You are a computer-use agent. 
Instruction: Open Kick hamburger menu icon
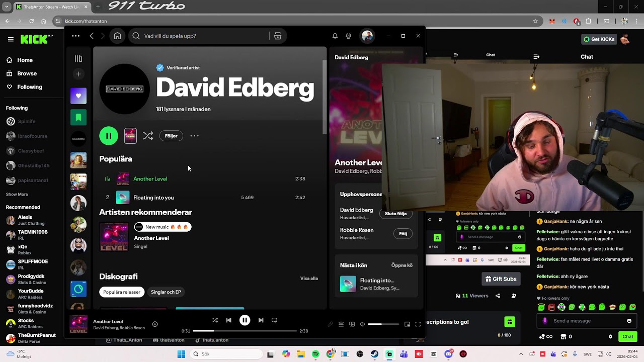[x=11, y=39]
